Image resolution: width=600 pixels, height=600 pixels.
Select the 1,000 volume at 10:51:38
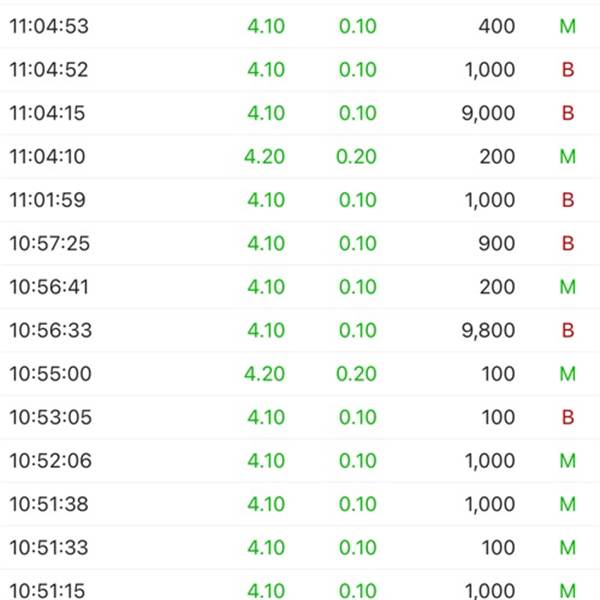490,504
